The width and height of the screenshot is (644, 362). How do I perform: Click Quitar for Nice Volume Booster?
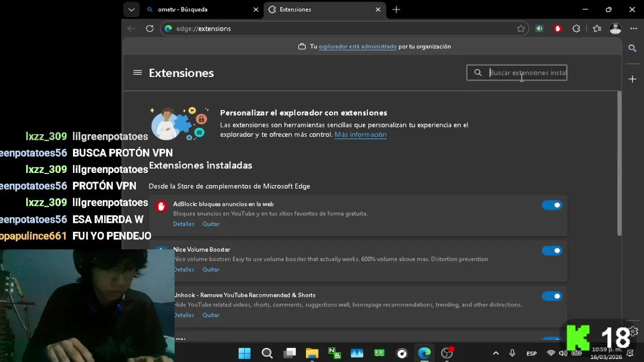tap(211, 269)
